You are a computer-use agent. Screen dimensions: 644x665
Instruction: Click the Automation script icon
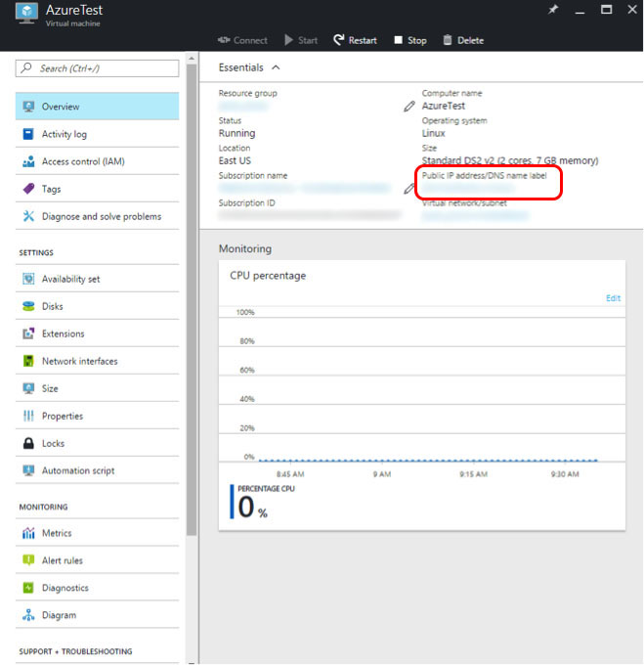coord(28,470)
